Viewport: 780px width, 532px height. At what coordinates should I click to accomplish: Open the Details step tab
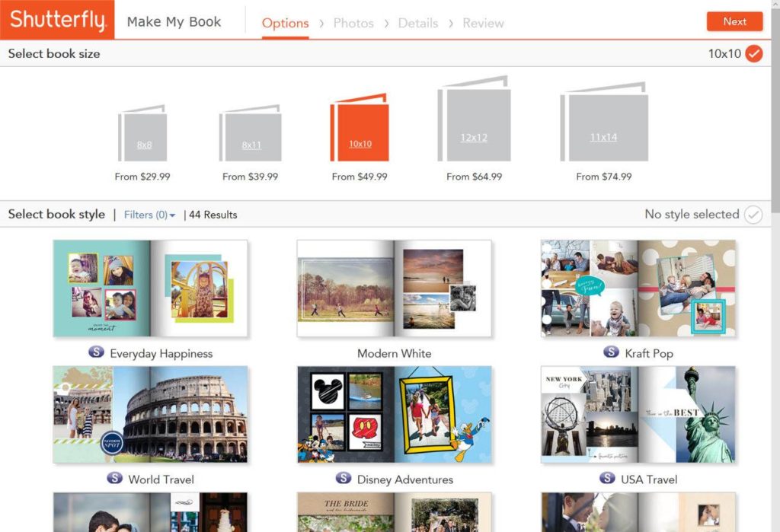(418, 23)
